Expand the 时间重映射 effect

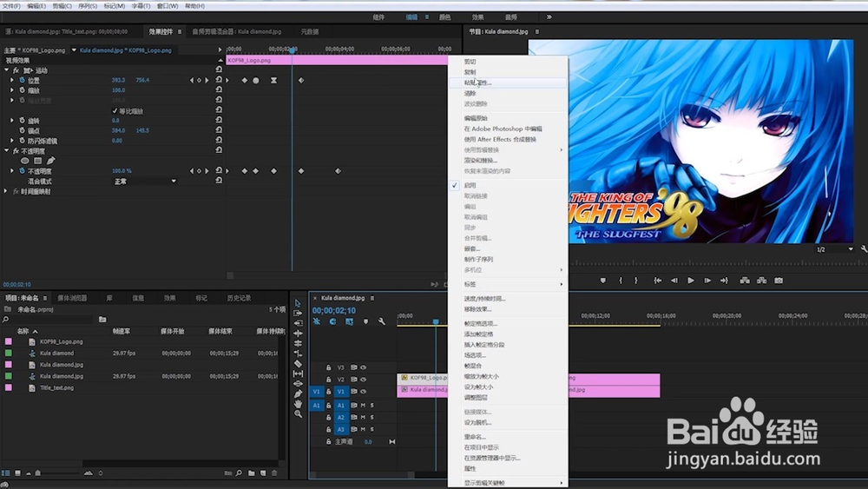click(x=6, y=191)
